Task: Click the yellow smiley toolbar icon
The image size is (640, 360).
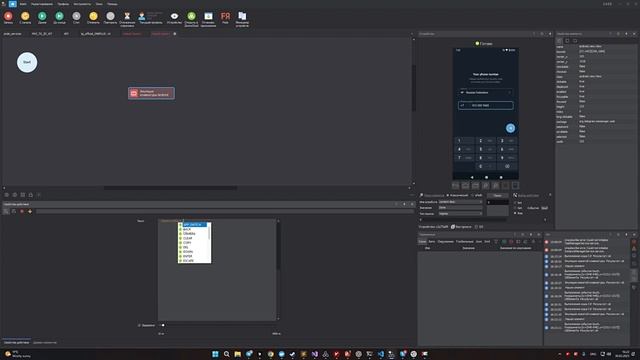Action: coord(93,16)
